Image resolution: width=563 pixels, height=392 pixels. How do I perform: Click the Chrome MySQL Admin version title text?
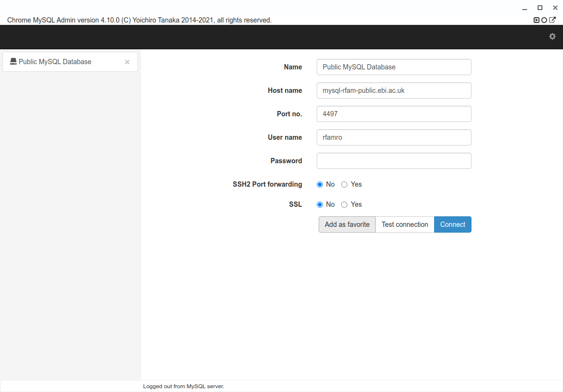[x=139, y=20]
